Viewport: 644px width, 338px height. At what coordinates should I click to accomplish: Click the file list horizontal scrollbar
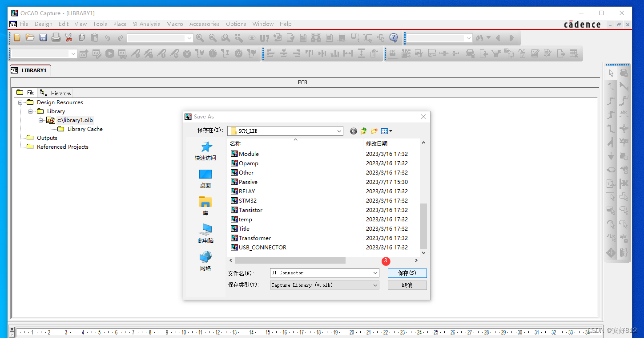tap(290, 260)
